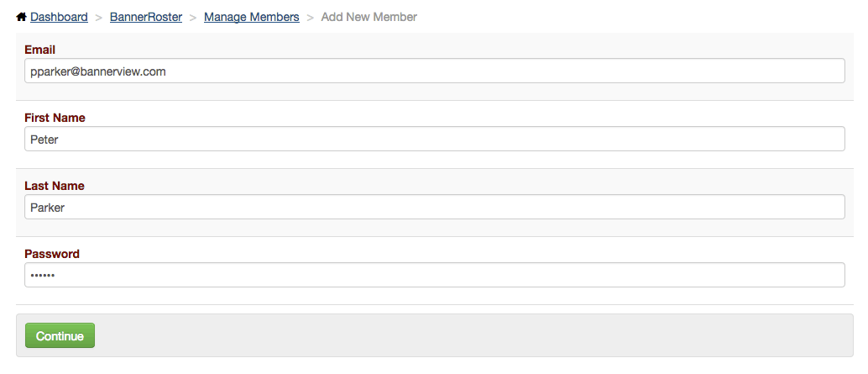868x374 pixels.
Task: Click the separator arrow after Dashboard
Action: point(99,18)
